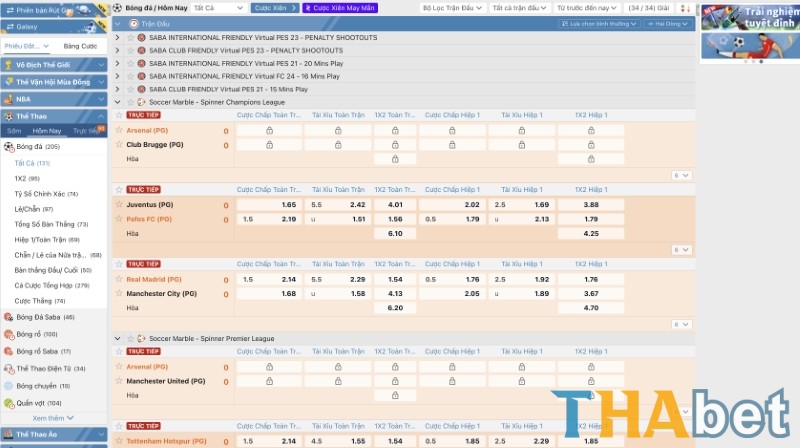Open Lựa chọn bình thường dropdown

coord(599,23)
